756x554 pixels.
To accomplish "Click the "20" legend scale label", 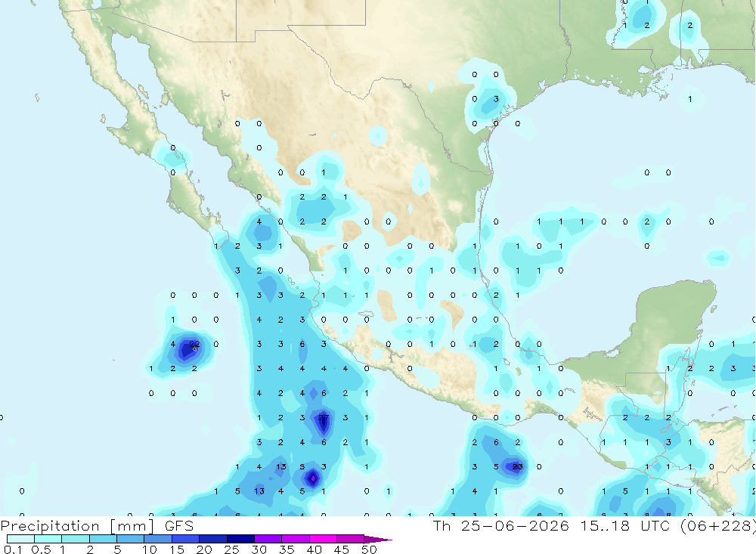I will point(204,549).
